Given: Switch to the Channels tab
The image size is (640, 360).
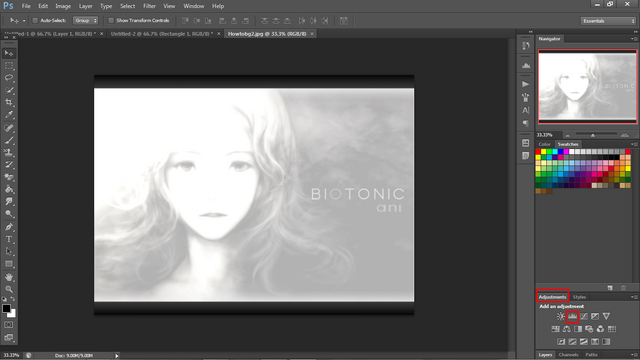Looking at the screenshot, I should point(569,355).
